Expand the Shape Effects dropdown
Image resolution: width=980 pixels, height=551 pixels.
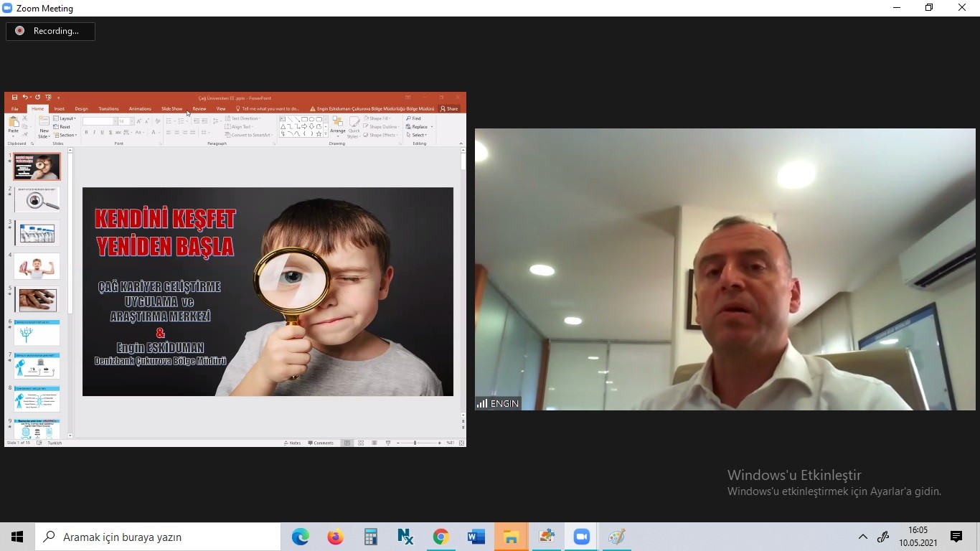coord(381,135)
